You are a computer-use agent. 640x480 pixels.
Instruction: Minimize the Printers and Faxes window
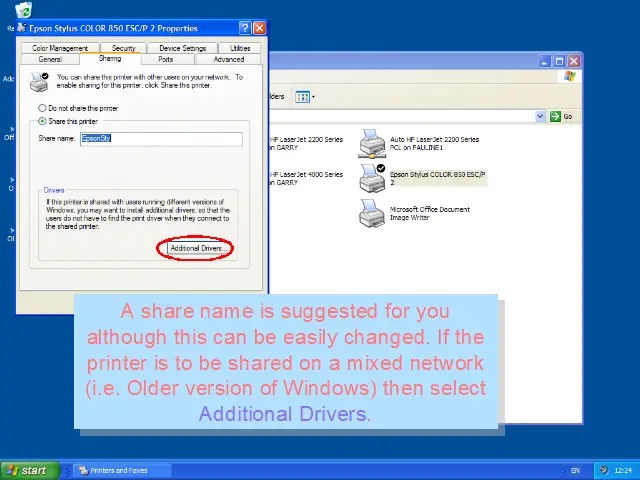pos(544,61)
